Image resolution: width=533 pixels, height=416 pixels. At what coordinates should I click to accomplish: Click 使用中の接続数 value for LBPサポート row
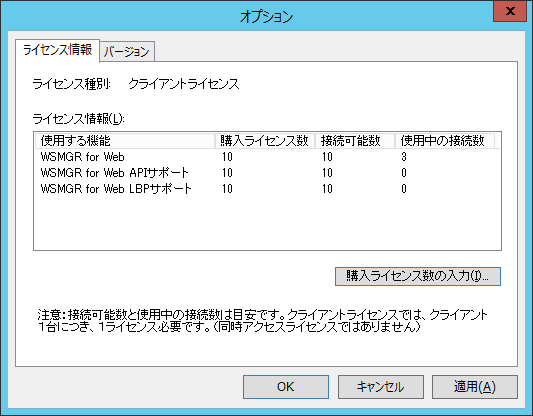pos(404,189)
